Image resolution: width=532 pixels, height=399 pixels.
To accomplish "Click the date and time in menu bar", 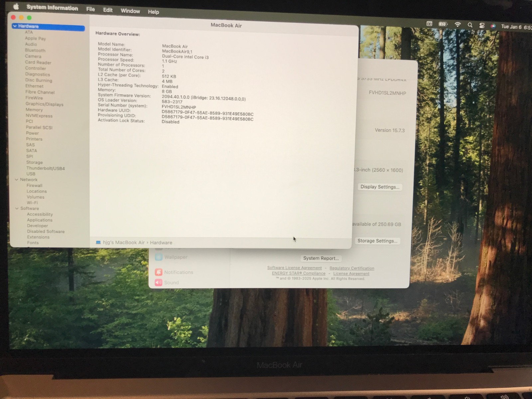I will 516,27.
